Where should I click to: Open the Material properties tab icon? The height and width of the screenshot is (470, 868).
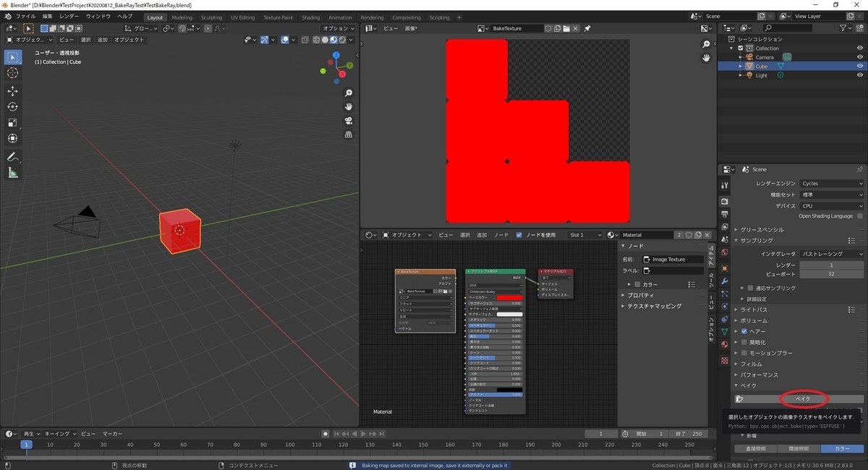725,344
